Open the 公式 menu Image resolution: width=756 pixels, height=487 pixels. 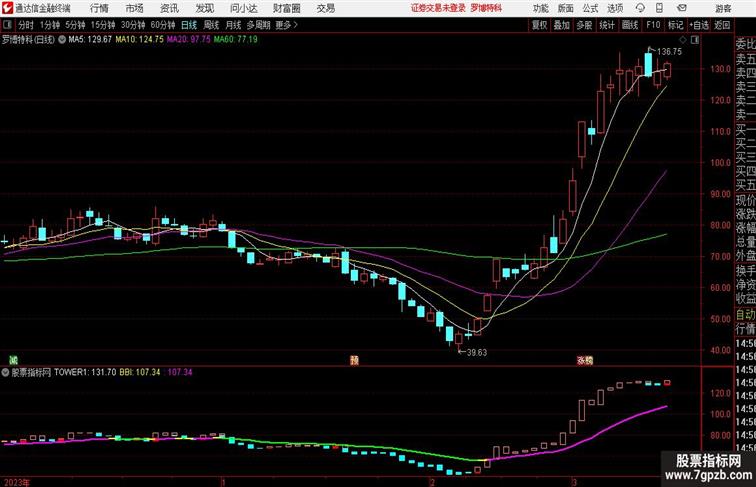click(590, 8)
